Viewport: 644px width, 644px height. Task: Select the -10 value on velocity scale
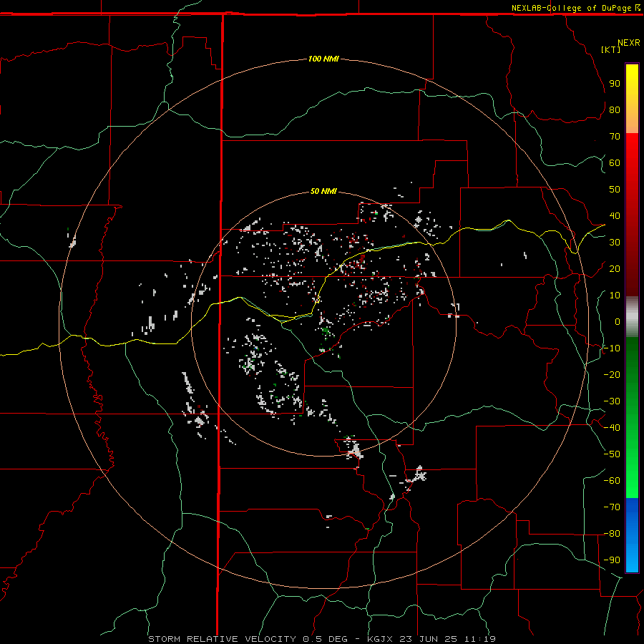pyautogui.click(x=612, y=348)
